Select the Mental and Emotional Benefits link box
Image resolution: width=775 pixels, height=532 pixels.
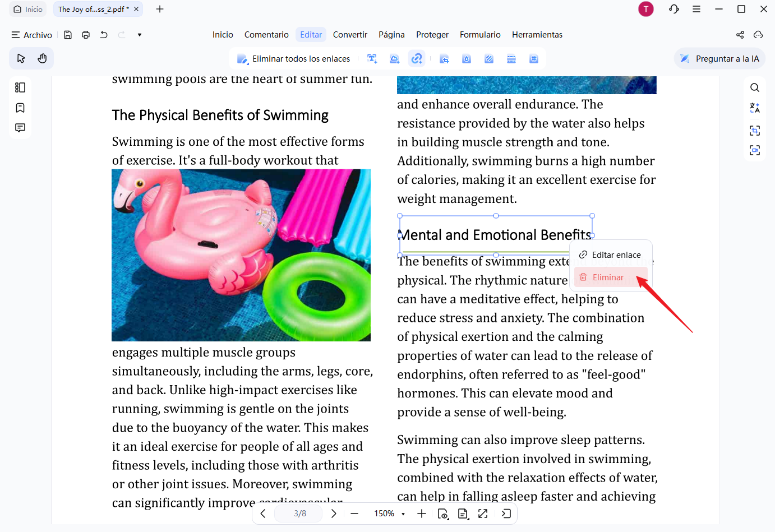pyautogui.click(x=496, y=235)
